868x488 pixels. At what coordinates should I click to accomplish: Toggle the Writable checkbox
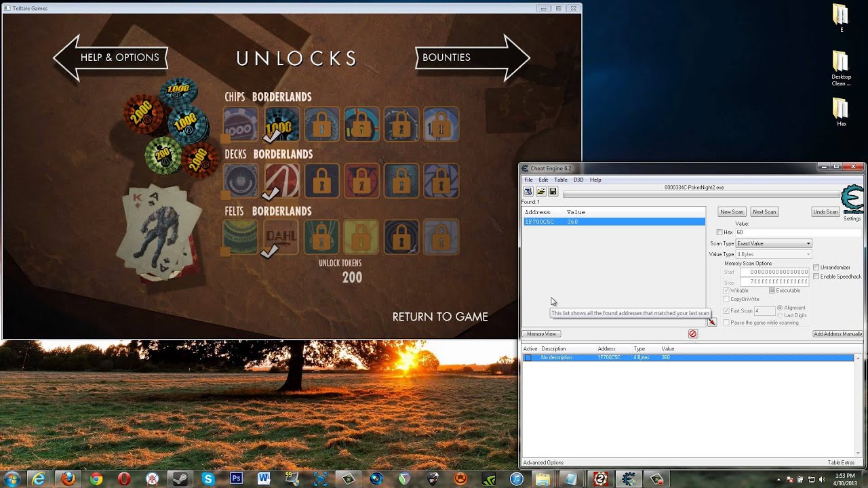(726, 291)
